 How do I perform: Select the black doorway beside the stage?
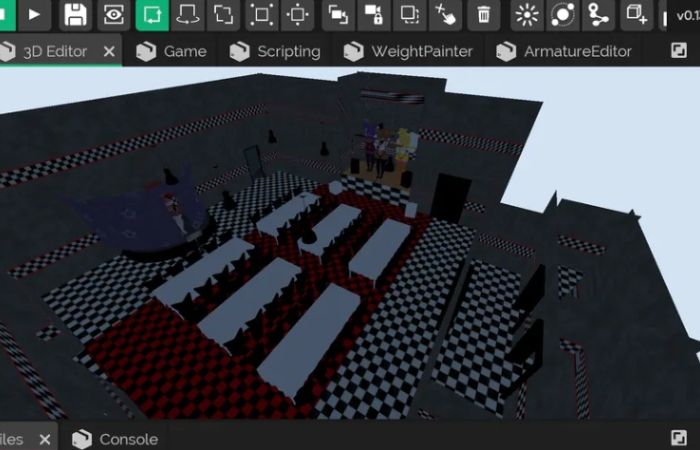pos(451,198)
